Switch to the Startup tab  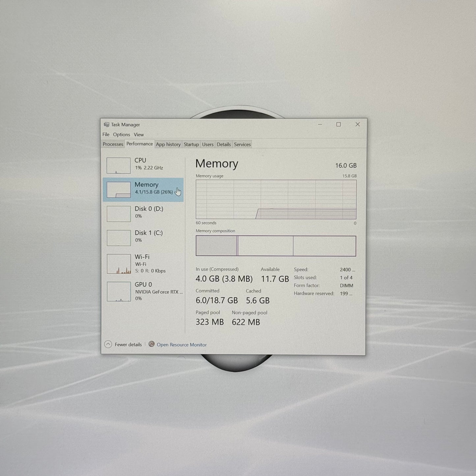191,144
